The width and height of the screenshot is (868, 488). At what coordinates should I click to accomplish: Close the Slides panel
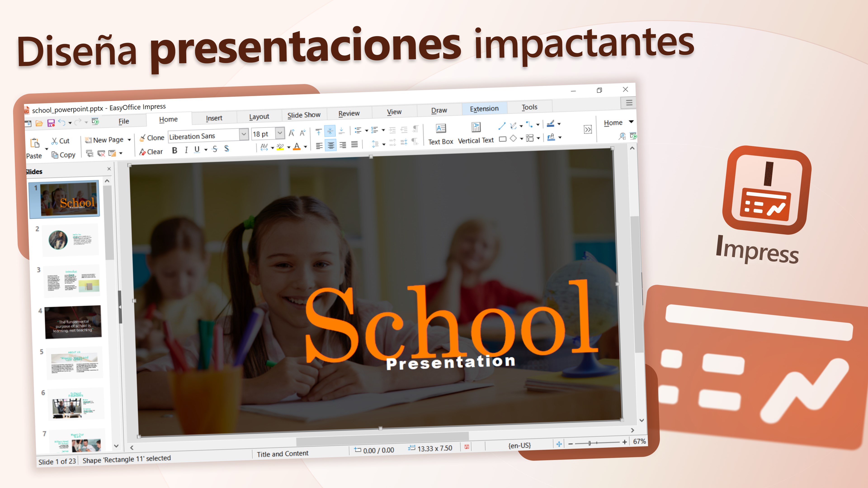pyautogui.click(x=109, y=169)
